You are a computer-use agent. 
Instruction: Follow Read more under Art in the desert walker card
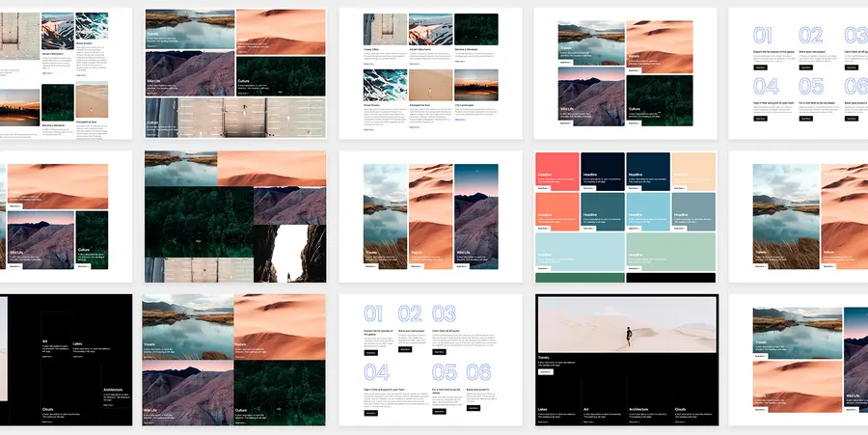589,421
